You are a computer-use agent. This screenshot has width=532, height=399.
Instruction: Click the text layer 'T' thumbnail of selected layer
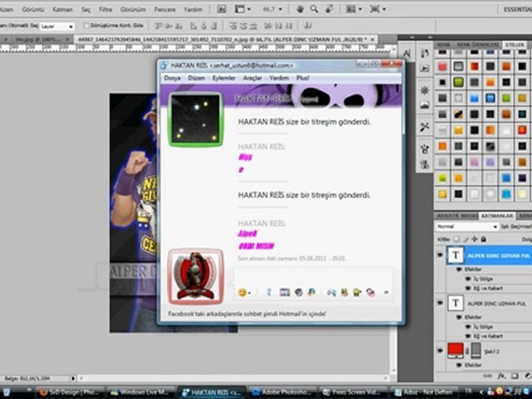coord(456,254)
